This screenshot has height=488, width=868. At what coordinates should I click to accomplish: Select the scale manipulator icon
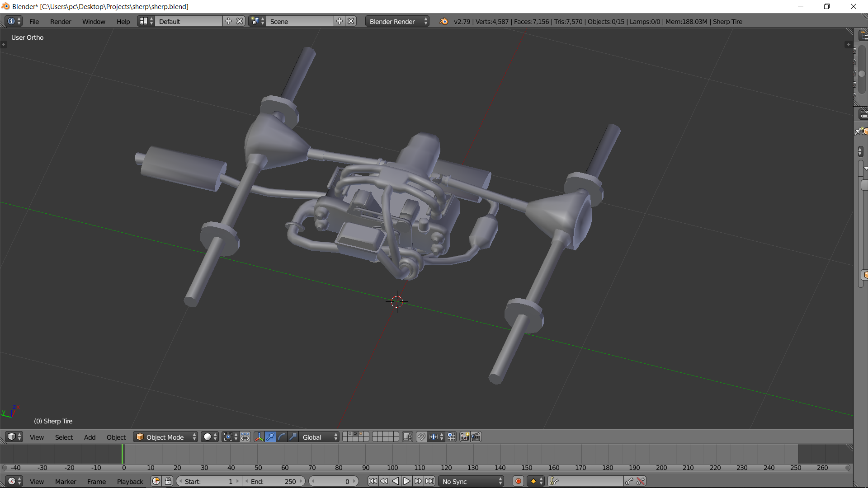tap(293, 437)
